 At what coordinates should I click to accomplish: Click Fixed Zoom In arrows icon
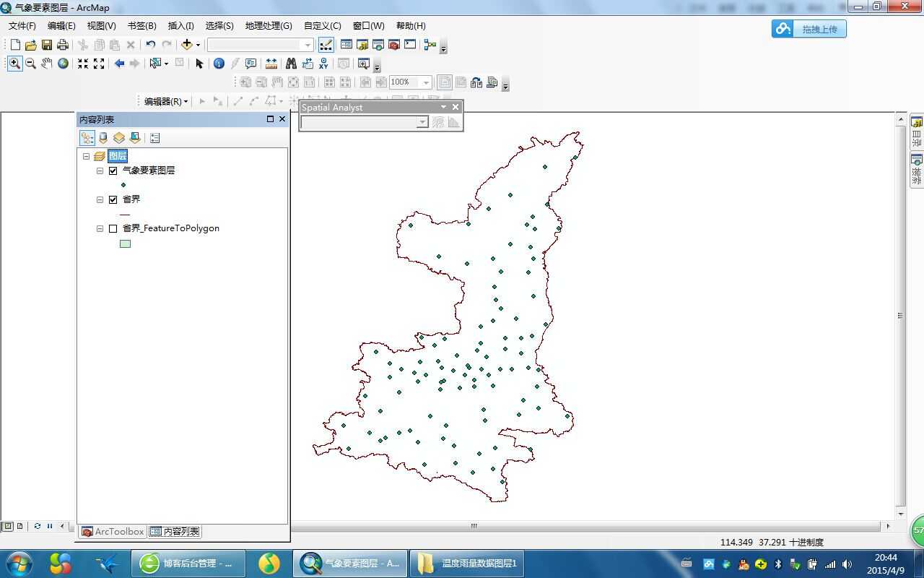(x=83, y=64)
